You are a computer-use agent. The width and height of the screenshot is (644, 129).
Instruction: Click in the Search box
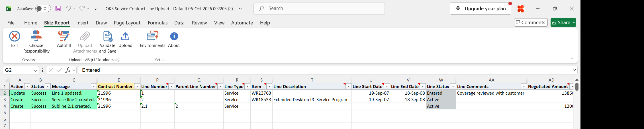coord(319,9)
